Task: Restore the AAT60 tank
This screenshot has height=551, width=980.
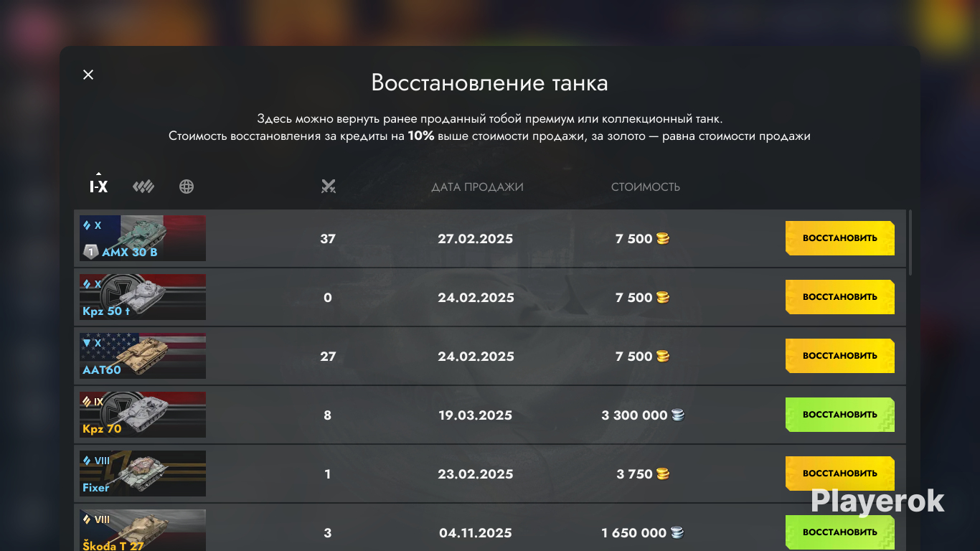Action: pos(840,356)
